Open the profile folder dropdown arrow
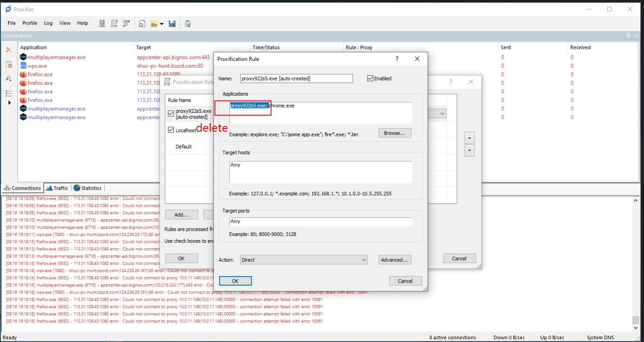Image resolution: width=644 pixels, height=342 pixels. point(161,23)
